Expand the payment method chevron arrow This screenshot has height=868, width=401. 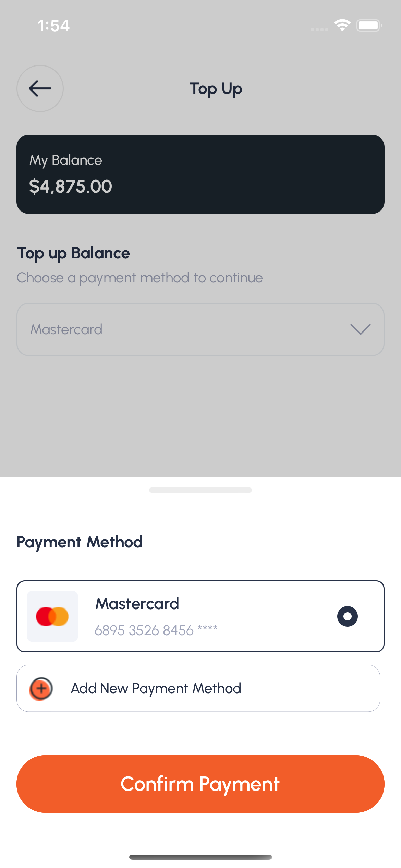pyautogui.click(x=361, y=329)
